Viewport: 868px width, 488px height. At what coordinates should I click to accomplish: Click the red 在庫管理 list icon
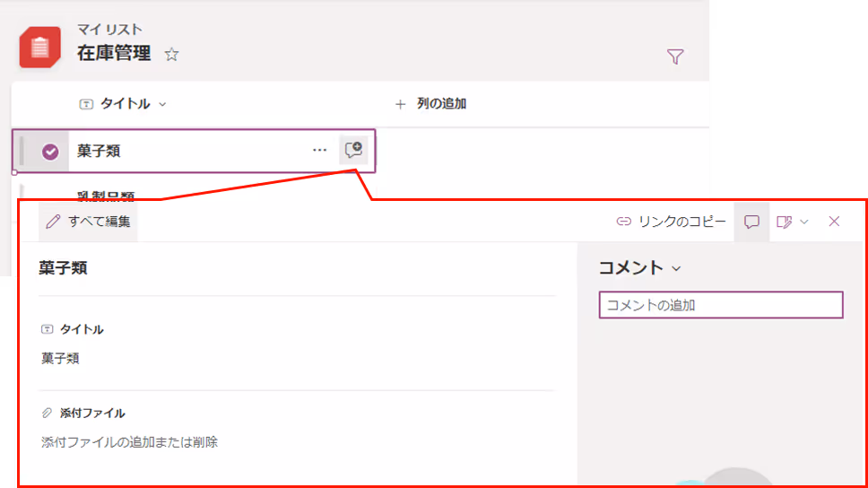(39, 47)
